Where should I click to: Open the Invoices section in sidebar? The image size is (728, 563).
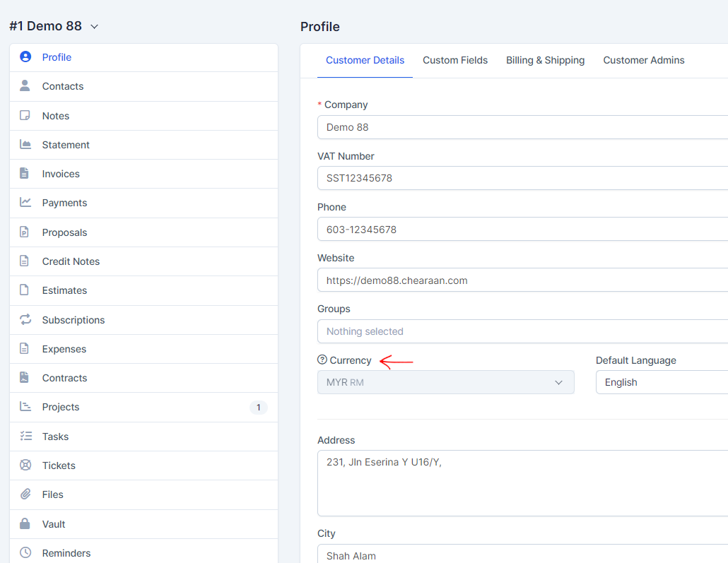(x=61, y=174)
